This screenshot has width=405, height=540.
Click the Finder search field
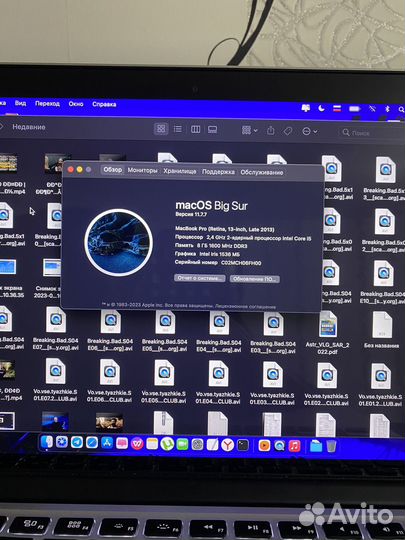[x=372, y=133]
